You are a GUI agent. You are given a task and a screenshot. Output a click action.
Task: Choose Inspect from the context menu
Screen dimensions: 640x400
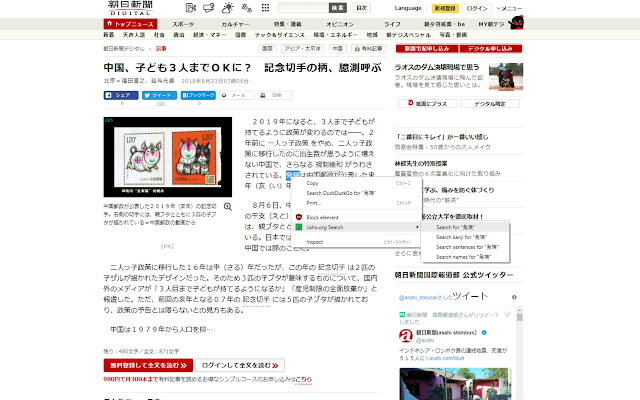click(x=315, y=241)
